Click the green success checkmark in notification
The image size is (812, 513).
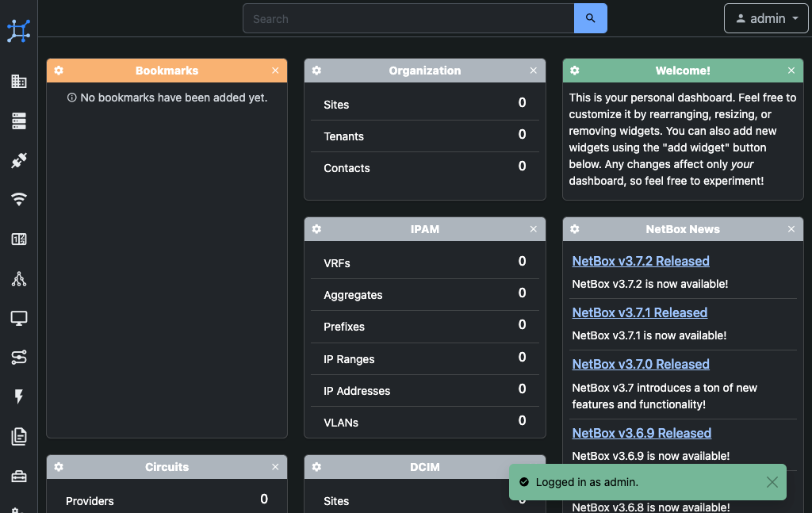click(524, 482)
